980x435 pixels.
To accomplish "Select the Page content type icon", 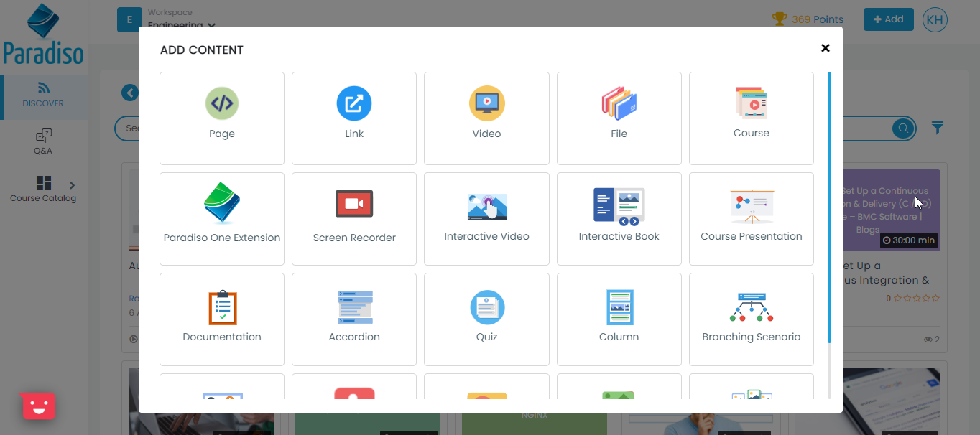I will (x=221, y=104).
